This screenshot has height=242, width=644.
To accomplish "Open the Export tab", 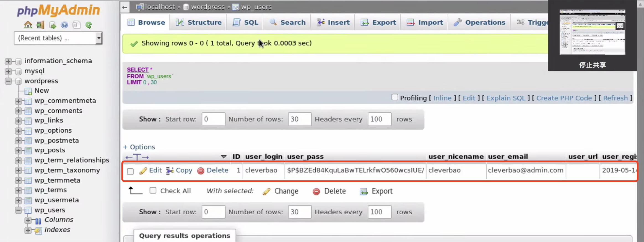I will [378, 22].
